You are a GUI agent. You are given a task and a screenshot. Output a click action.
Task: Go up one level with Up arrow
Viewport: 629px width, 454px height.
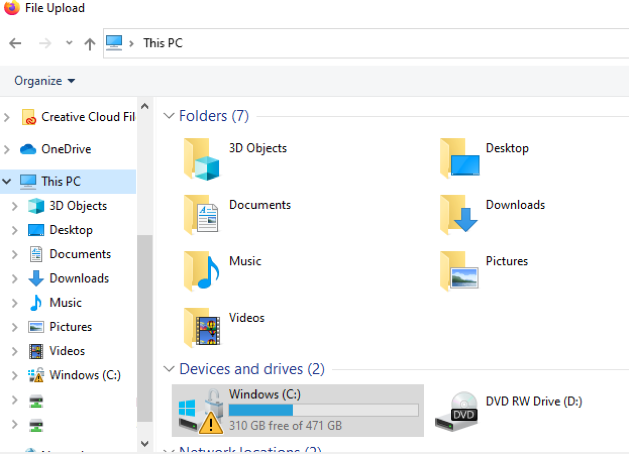90,43
